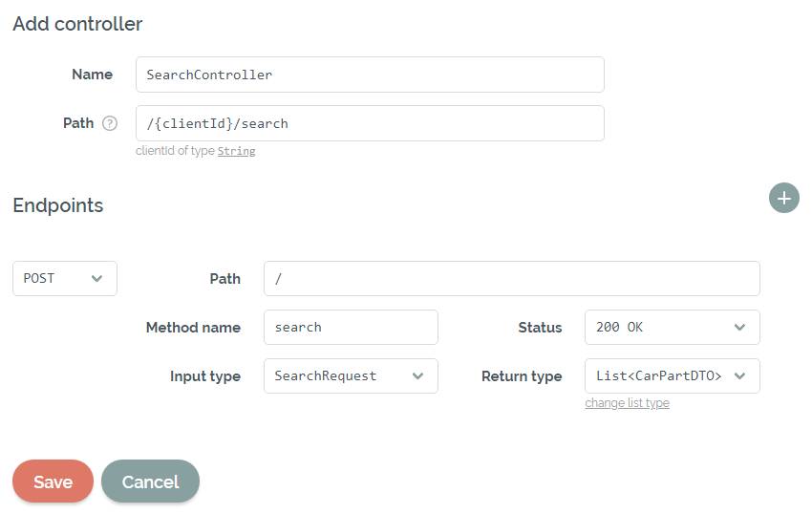Focus the controller Name input field
The width and height of the screenshot is (812, 514).
click(x=370, y=75)
